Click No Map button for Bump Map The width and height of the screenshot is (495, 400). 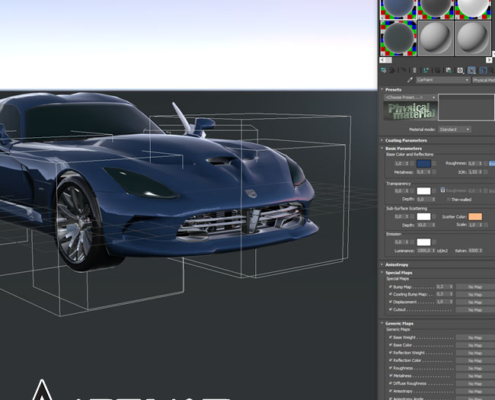click(475, 287)
